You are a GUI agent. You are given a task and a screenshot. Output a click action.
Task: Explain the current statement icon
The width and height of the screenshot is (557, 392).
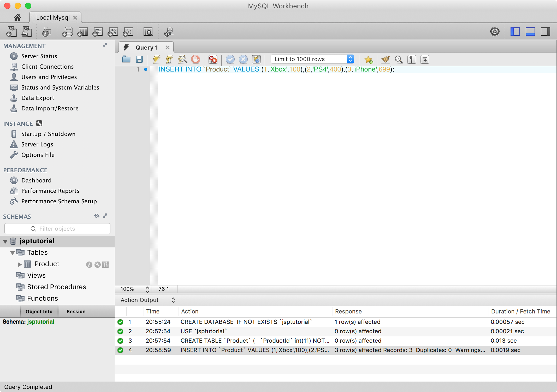tap(182, 59)
